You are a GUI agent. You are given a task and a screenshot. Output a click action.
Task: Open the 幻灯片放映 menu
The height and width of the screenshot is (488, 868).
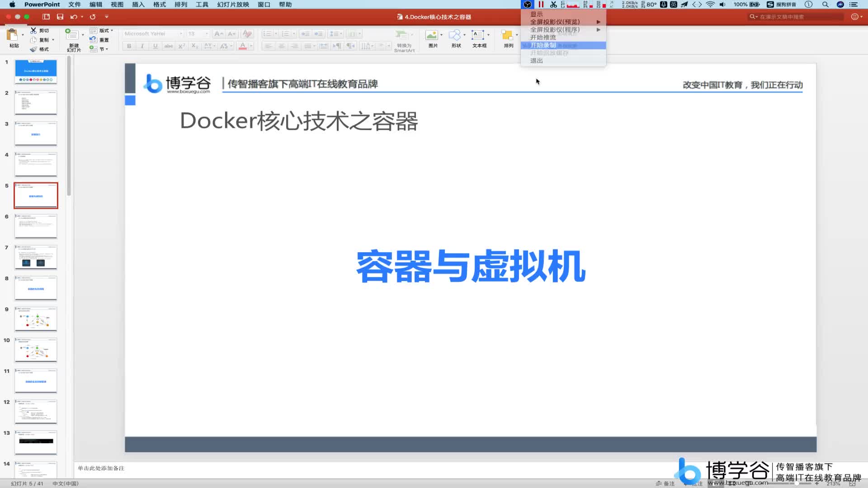click(x=233, y=5)
